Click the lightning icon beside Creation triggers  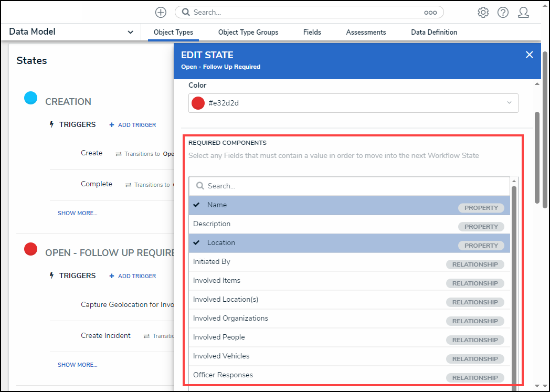click(52, 125)
